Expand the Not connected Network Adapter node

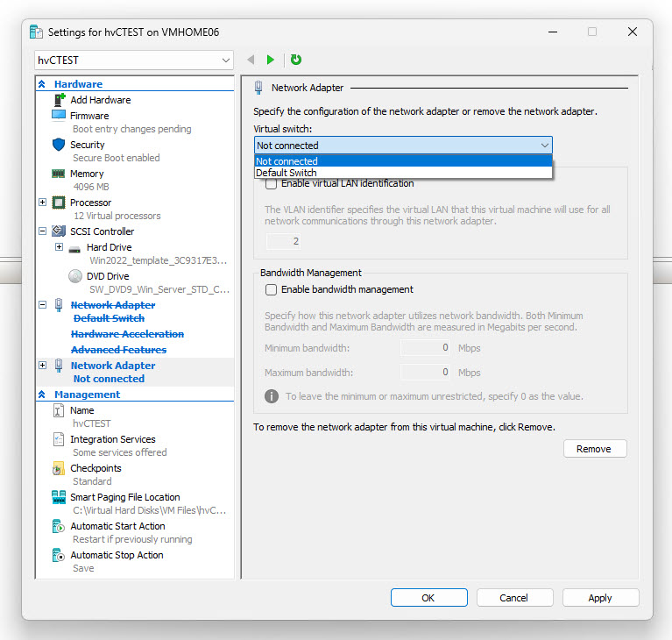pos(42,366)
